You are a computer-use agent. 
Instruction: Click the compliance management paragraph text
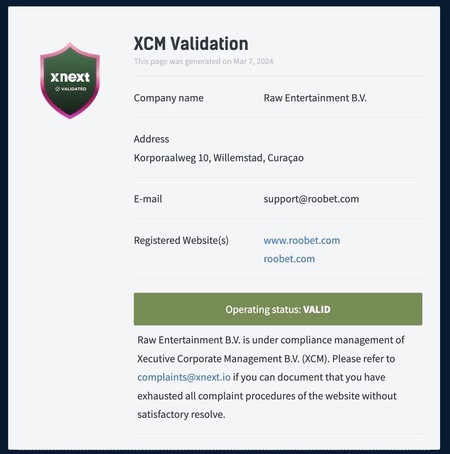click(271, 377)
